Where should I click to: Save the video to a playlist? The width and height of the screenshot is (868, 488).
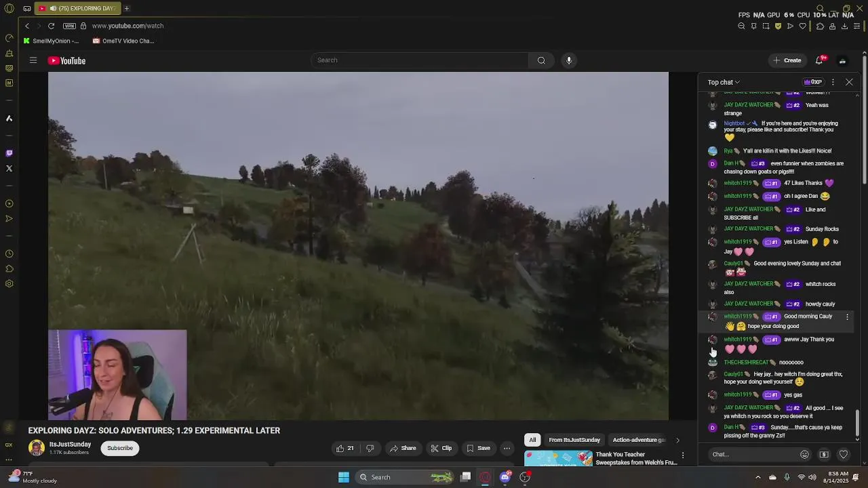pyautogui.click(x=478, y=448)
